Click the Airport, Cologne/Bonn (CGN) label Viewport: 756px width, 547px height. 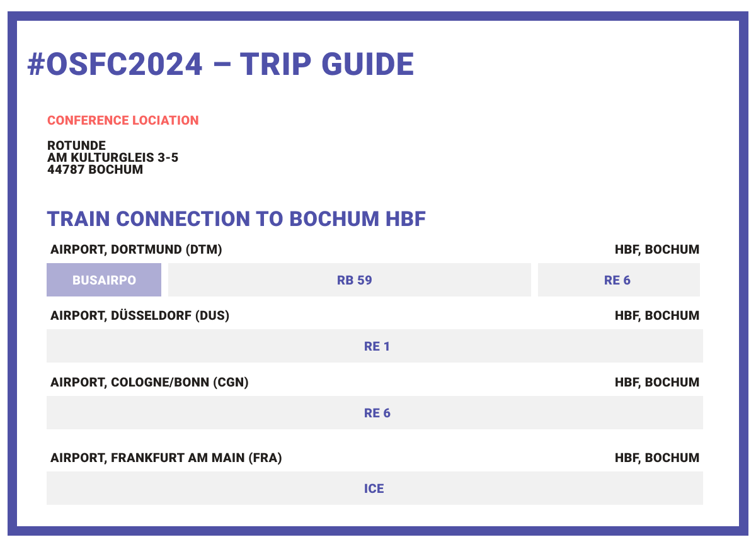point(149,382)
